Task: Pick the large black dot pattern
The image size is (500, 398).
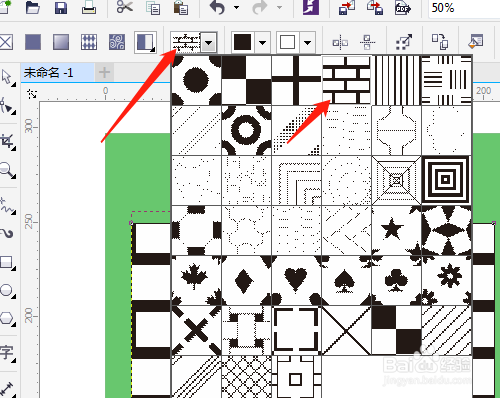Action: coord(196,80)
